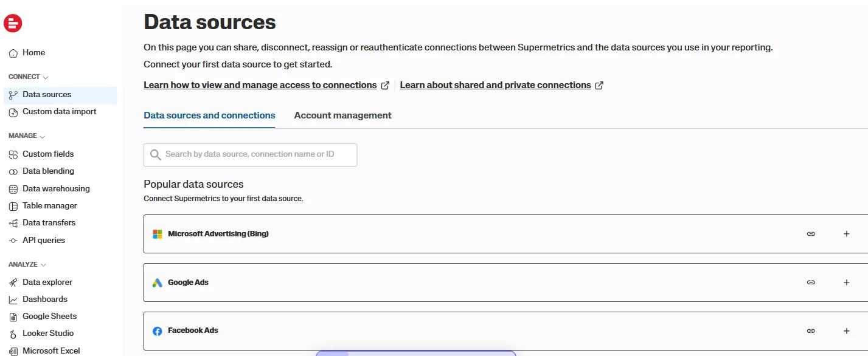The width and height of the screenshot is (868, 356).
Task: Click the Supermetrics red logo icon
Action: [13, 24]
